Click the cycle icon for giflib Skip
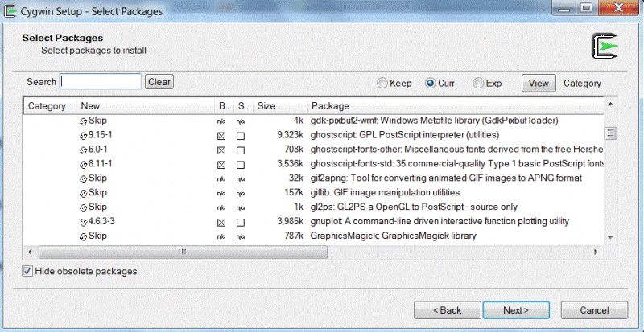 [84, 194]
